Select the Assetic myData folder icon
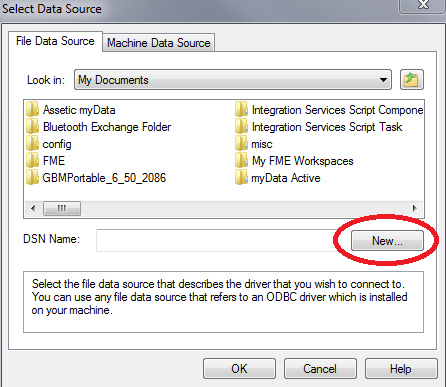Image resolution: width=446 pixels, height=387 pixels. click(x=33, y=110)
